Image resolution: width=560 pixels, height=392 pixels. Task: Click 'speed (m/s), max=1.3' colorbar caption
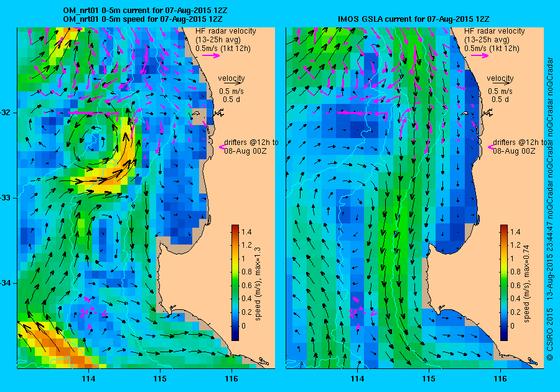pyautogui.click(x=258, y=284)
